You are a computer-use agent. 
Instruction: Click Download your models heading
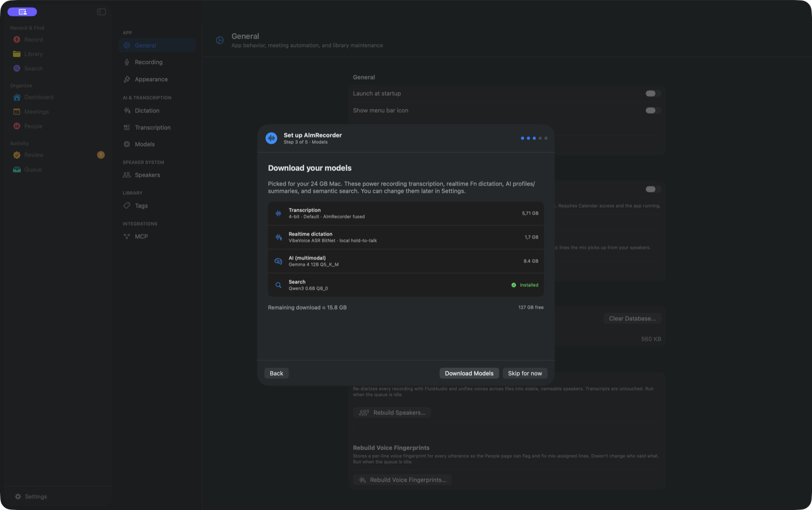(310, 168)
